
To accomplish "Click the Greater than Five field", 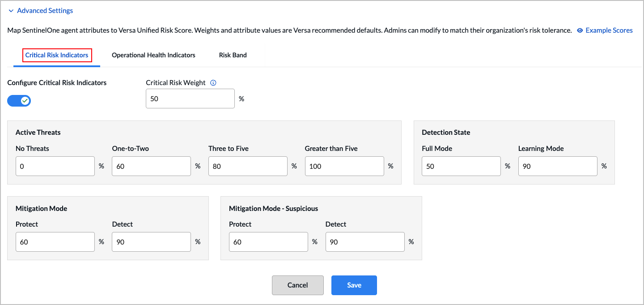I will pyautogui.click(x=344, y=166).
